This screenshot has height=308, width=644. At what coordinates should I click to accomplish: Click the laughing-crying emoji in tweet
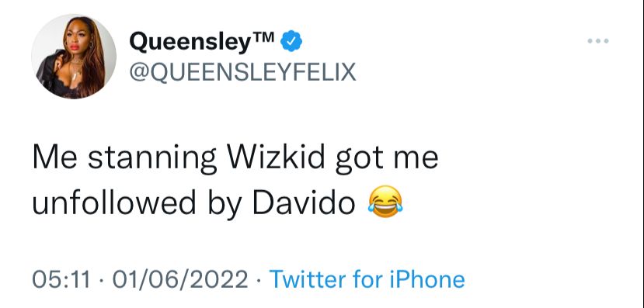[385, 202]
